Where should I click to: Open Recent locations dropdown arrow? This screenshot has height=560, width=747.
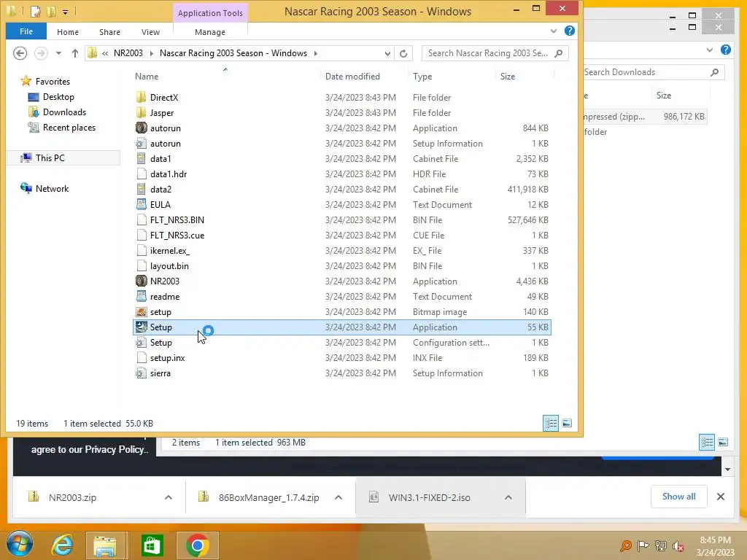point(58,53)
